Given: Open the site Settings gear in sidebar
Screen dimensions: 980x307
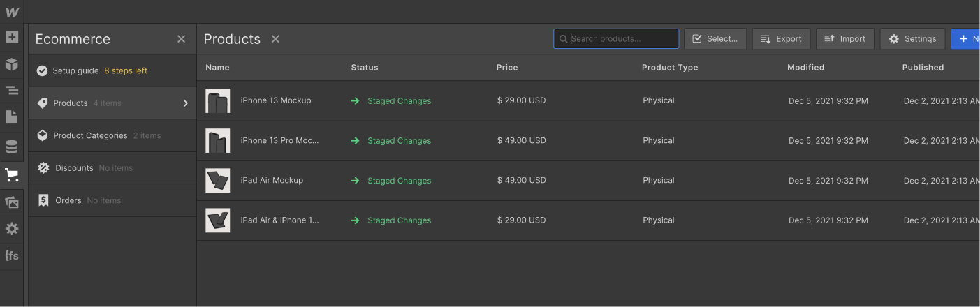Looking at the screenshot, I should [x=12, y=228].
